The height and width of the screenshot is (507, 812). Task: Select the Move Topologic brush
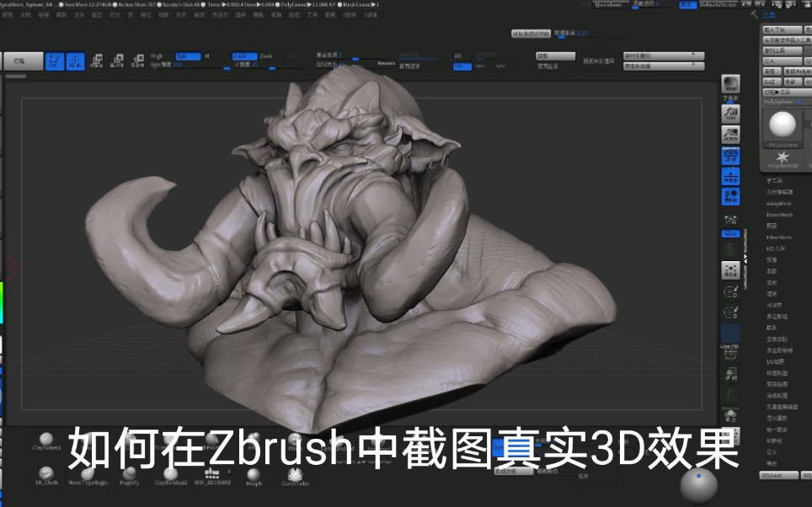(x=88, y=476)
